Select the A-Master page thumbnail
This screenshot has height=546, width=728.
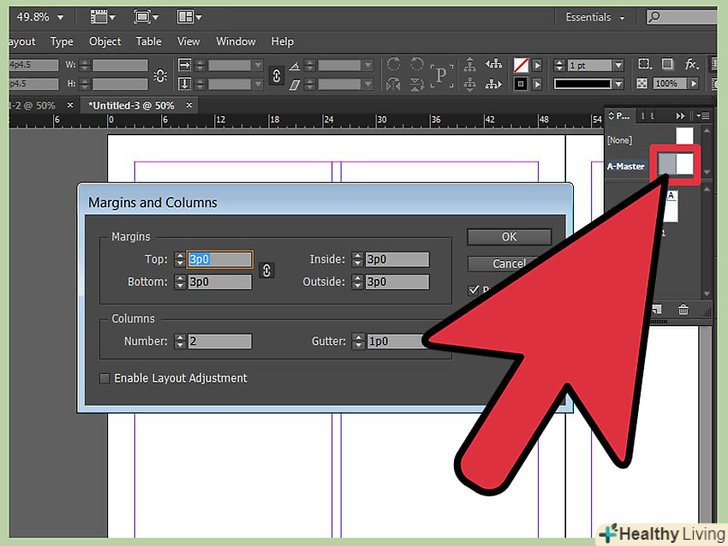(x=675, y=163)
